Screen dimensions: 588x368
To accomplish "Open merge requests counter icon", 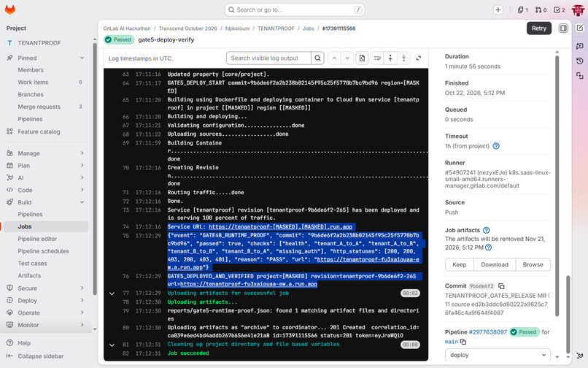I will pyautogui.click(x=541, y=10).
